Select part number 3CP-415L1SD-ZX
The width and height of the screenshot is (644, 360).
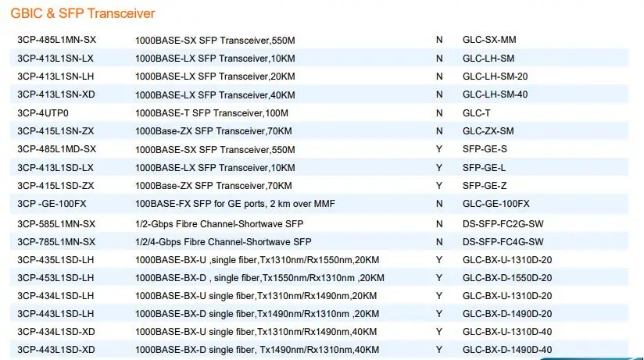coord(55,186)
